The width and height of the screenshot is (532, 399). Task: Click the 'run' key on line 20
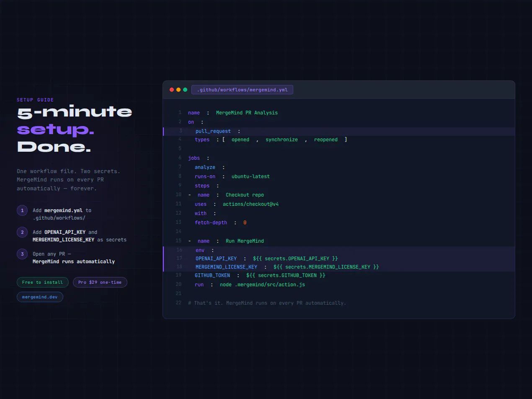(199, 285)
